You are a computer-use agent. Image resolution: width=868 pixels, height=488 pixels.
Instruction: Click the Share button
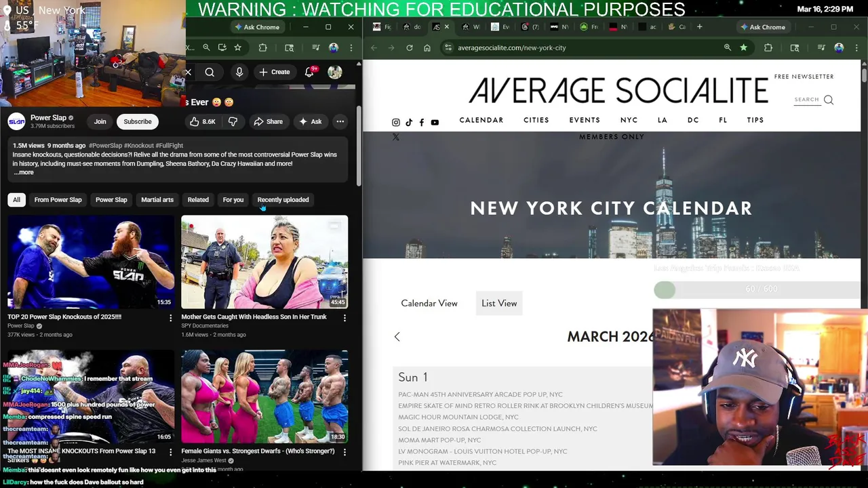268,121
